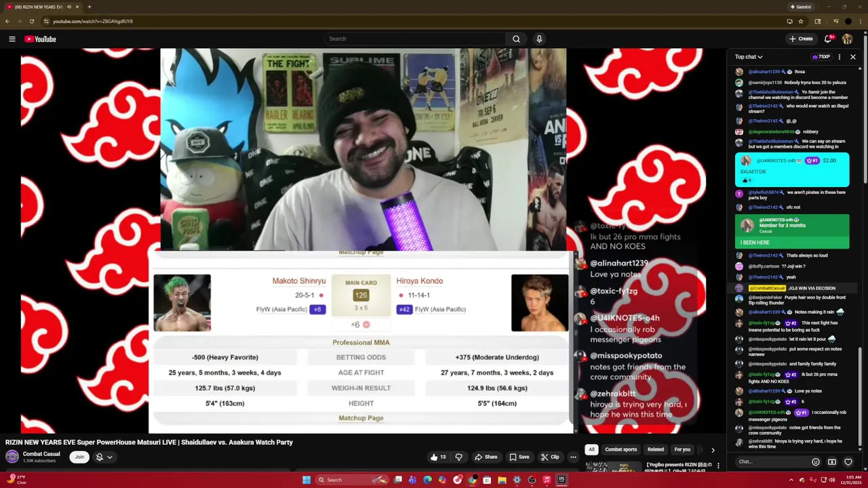Close the live chat panel

(x=853, y=57)
